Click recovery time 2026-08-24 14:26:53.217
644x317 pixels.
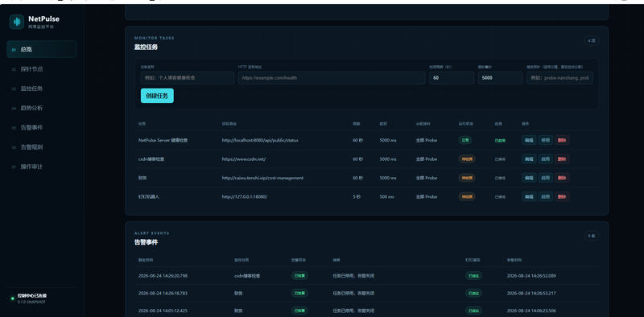(x=531, y=293)
